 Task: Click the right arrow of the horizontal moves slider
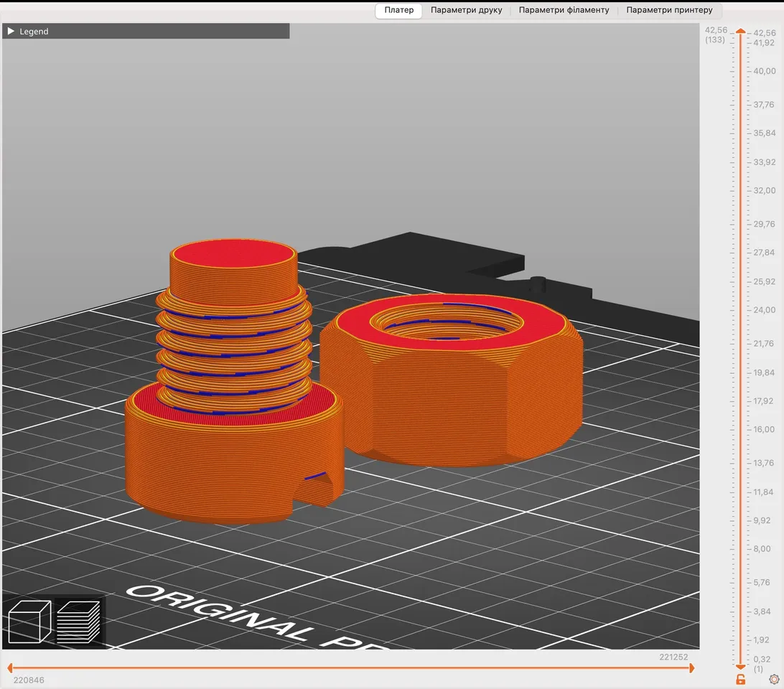(x=692, y=668)
